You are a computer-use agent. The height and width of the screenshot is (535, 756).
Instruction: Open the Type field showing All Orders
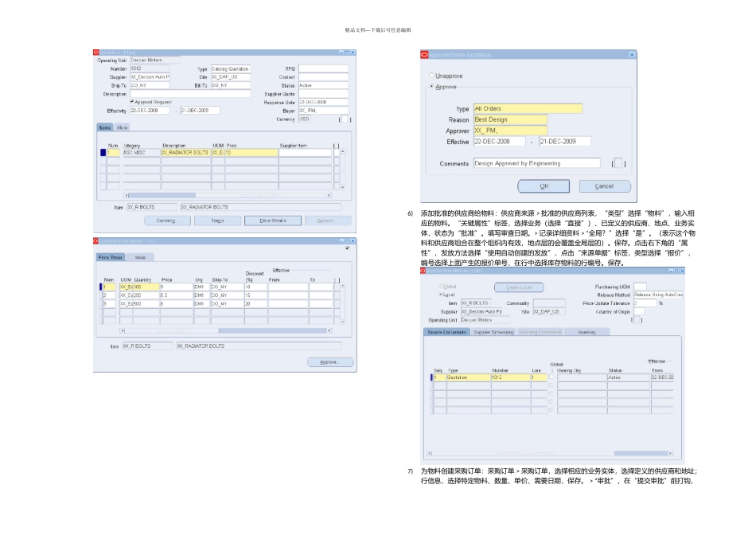528,108
